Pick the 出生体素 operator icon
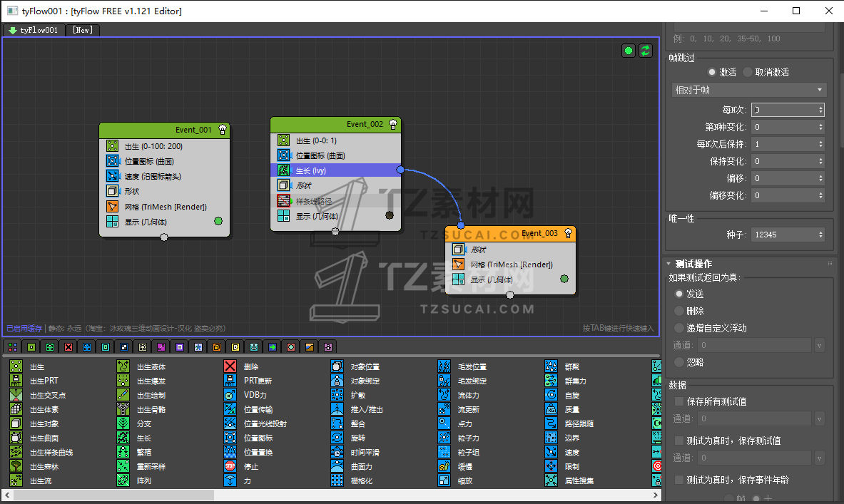This screenshot has width=844, height=504. click(16, 409)
